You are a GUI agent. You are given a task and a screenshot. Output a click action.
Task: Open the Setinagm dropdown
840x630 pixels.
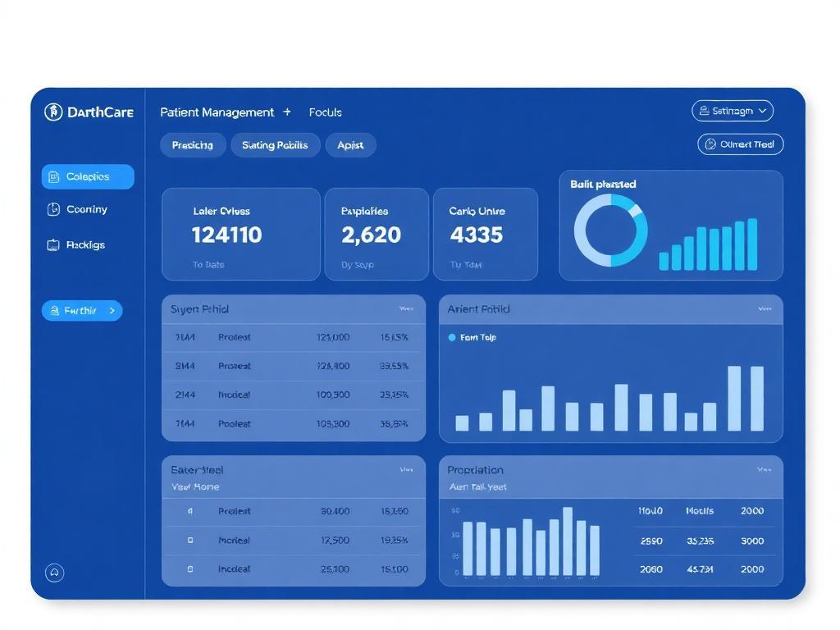pos(733,111)
